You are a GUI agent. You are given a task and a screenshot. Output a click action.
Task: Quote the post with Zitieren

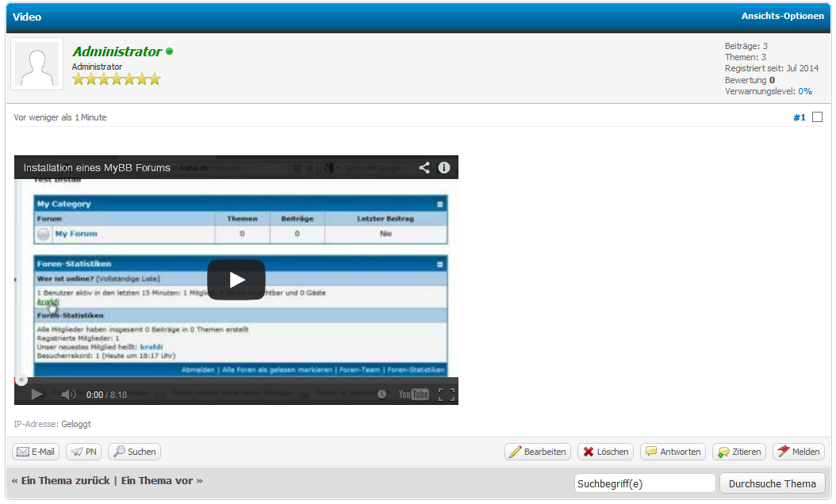click(x=739, y=452)
